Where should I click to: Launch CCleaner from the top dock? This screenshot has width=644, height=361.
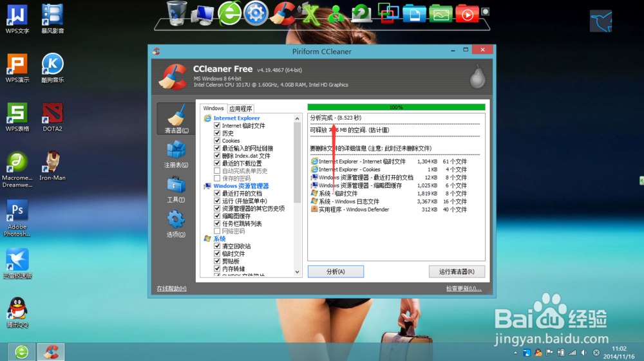pyautogui.click(x=283, y=14)
